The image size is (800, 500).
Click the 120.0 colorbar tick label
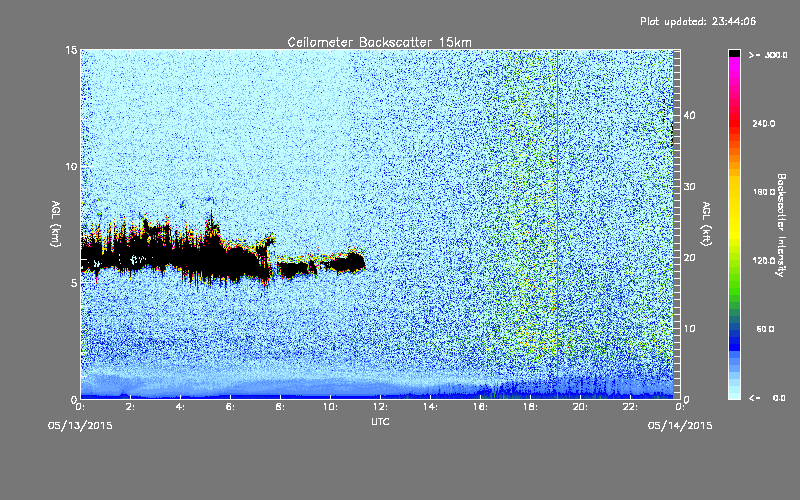pos(764,261)
